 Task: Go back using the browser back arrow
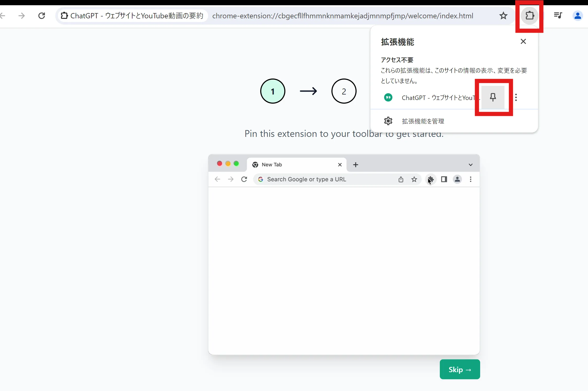coord(3,16)
